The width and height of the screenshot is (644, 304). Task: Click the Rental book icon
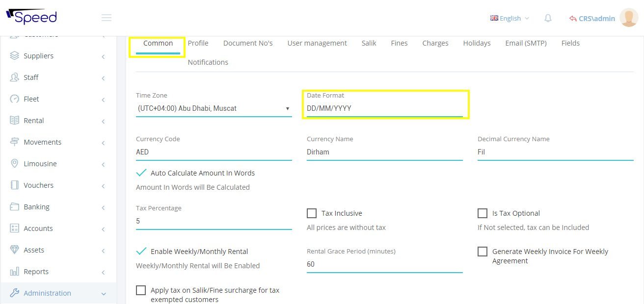click(x=15, y=121)
